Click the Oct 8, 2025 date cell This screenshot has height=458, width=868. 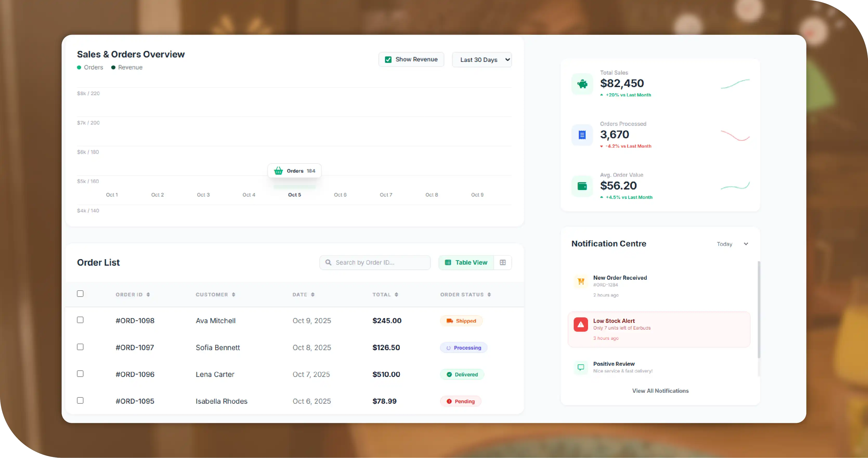tap(312, 348)
